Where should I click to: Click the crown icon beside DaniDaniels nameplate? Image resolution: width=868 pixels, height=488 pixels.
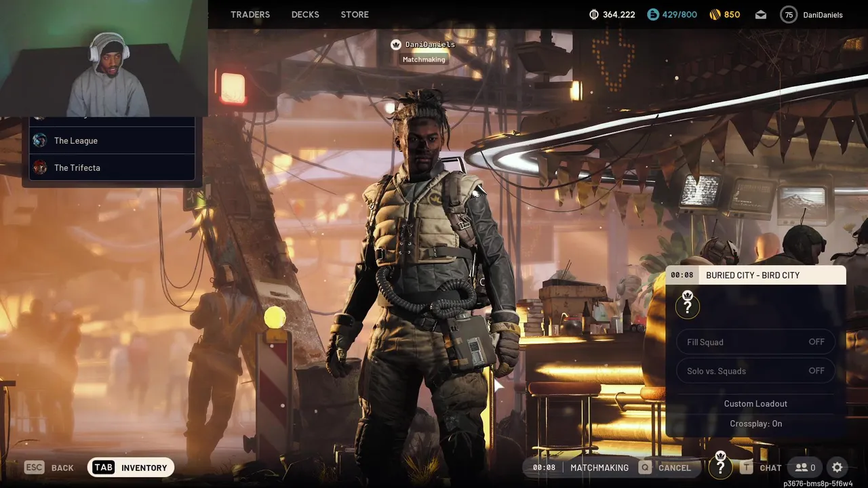pyautogui.click(x=396, y=44)
